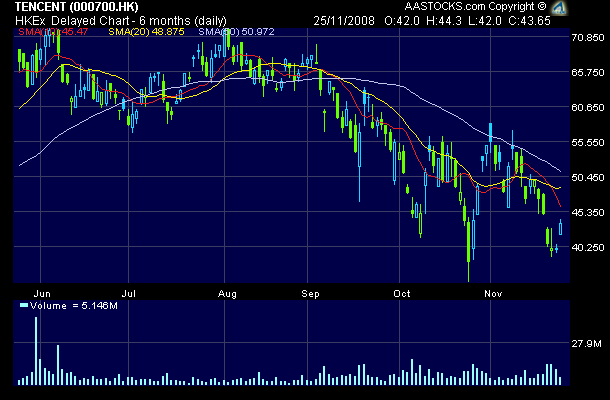Click the TENCENT (000700.HK) title
Screen dimensions: 610x400
[77, 7]
